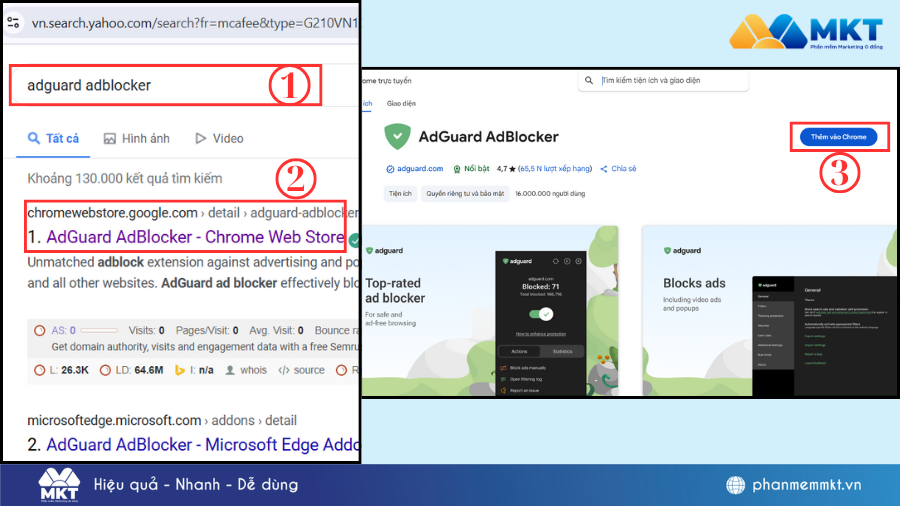Open the 'Top-rated ad blocker' screenshot thumbnail

coord(490,310)
